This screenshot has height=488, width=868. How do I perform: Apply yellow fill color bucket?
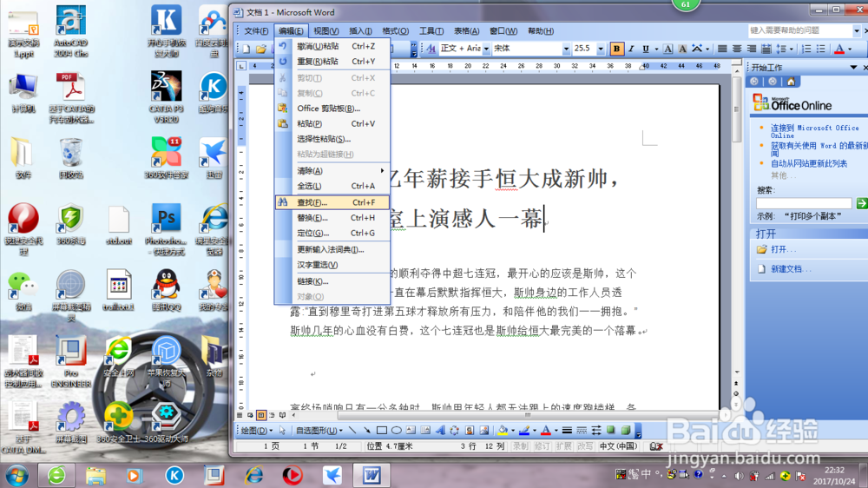tap(503, 431)
